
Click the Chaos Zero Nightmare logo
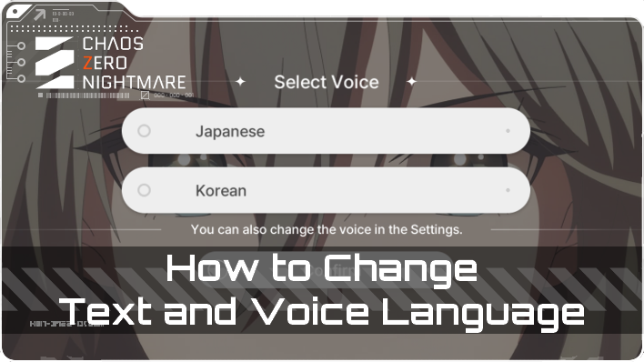click(x=110, y=63)
